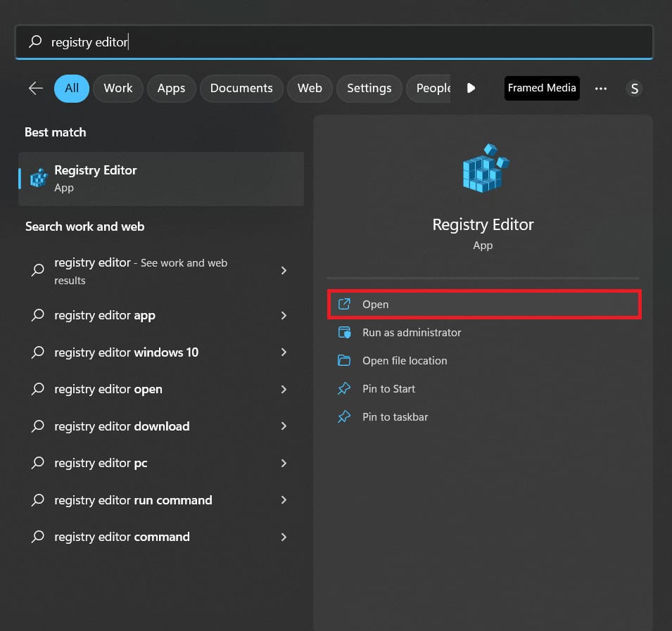Click search icon beside 'registry editor windows 10'
The width and height of the screenshot is (672, 631).
[x=38, y=352]
